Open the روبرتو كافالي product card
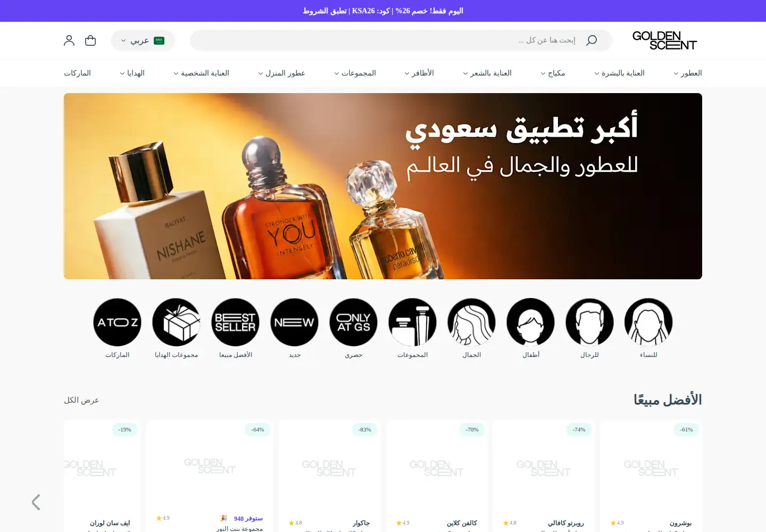Screen dimensions: 766x532 544,476
